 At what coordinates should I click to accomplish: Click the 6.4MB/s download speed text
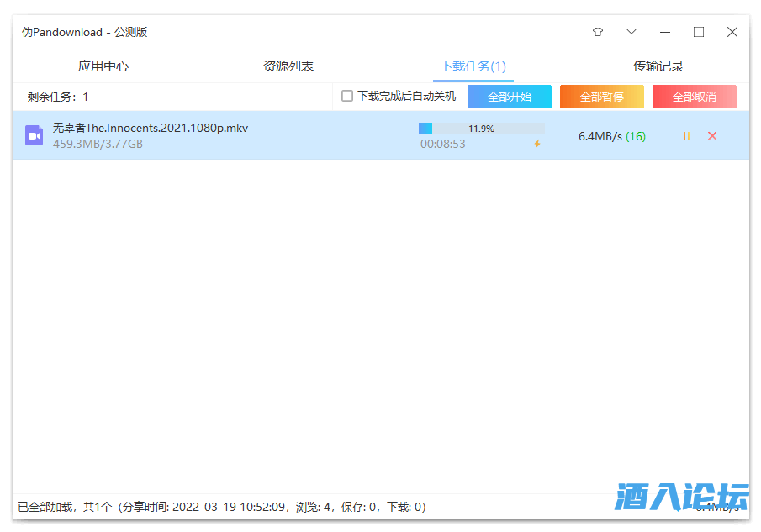600,136
